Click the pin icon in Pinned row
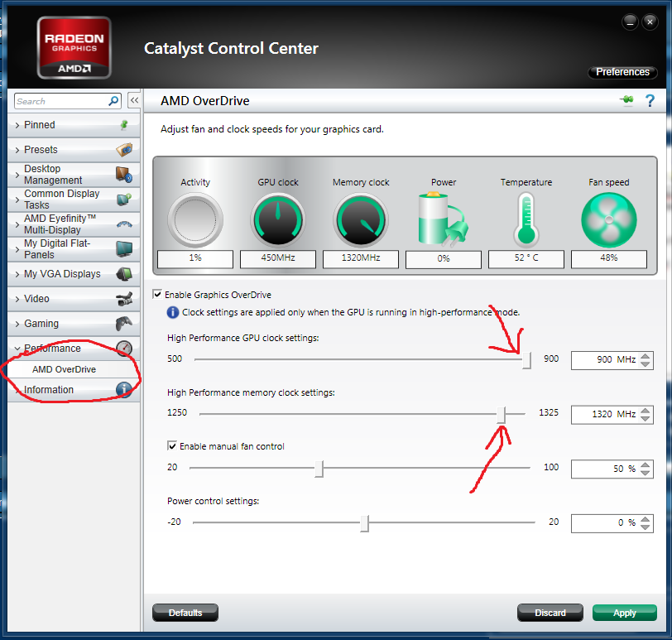The width and height of the screenshot is (672, 640). tap(124, 125)
